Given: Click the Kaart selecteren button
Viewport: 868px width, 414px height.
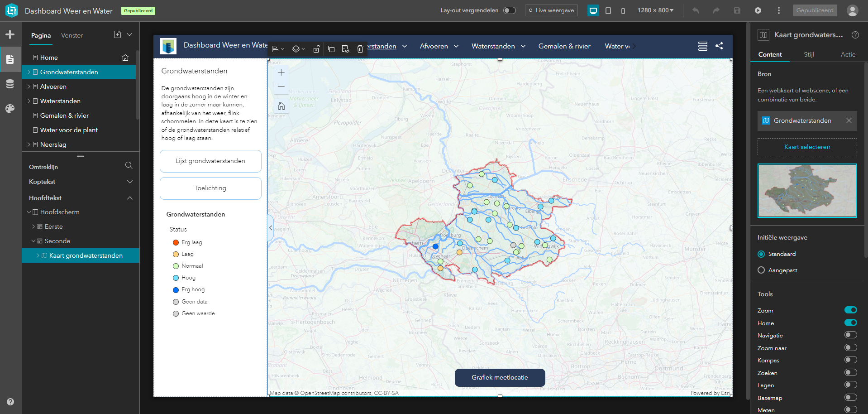Looking at the screenshot, I should pyautogui.click(x=807, y=147).
